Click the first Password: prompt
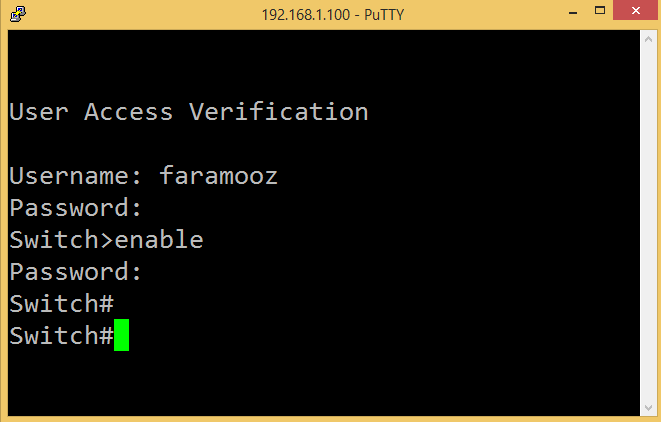The width and height of the screenshot is (661, 422). pos(75,208)
